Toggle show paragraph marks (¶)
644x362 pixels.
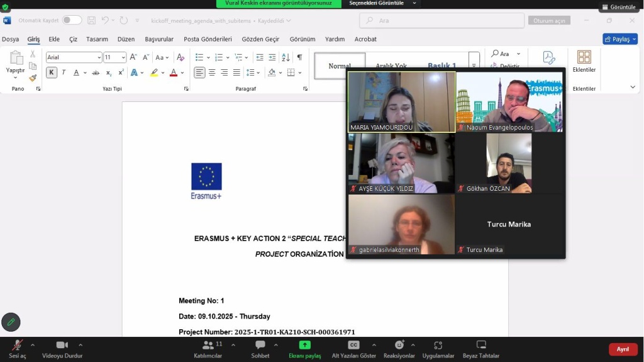coord(299,57)
